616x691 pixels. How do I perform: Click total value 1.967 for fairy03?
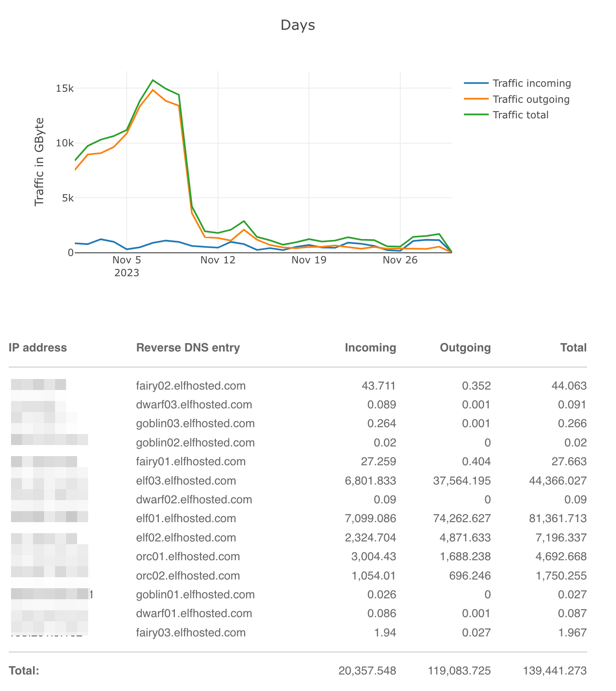click(572, 633)
